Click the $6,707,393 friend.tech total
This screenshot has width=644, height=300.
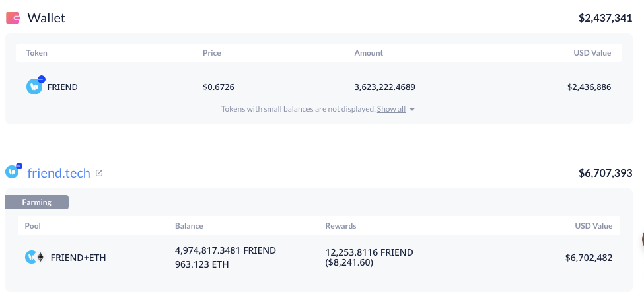click(x=606, y=173)
